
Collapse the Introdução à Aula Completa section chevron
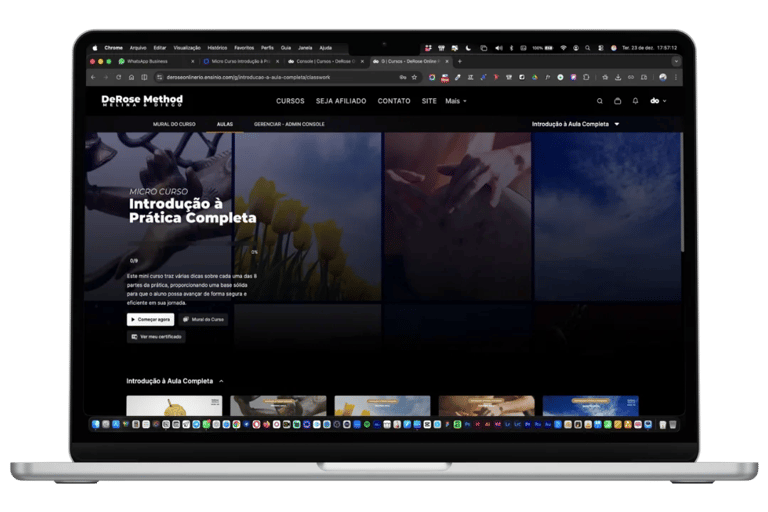[221, 381]
